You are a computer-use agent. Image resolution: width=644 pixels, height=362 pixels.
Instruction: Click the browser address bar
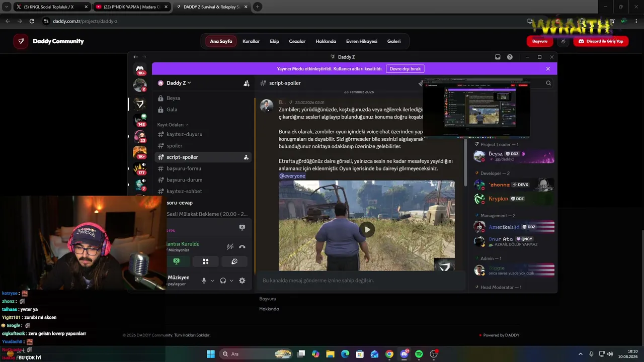(x=282, y=21)
